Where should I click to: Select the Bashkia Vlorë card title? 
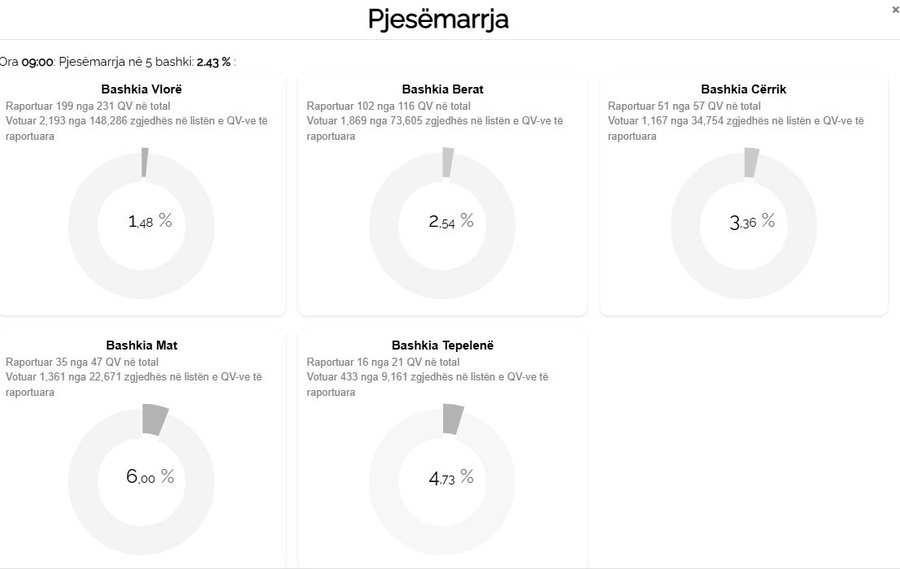tap(141, 89)
